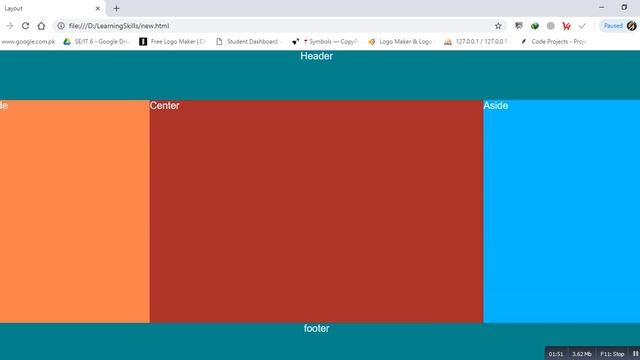Reload the page with refresh icon
The height and width of the screenshot is (360, 640).
pyautogui.click(x=25, y=26)
